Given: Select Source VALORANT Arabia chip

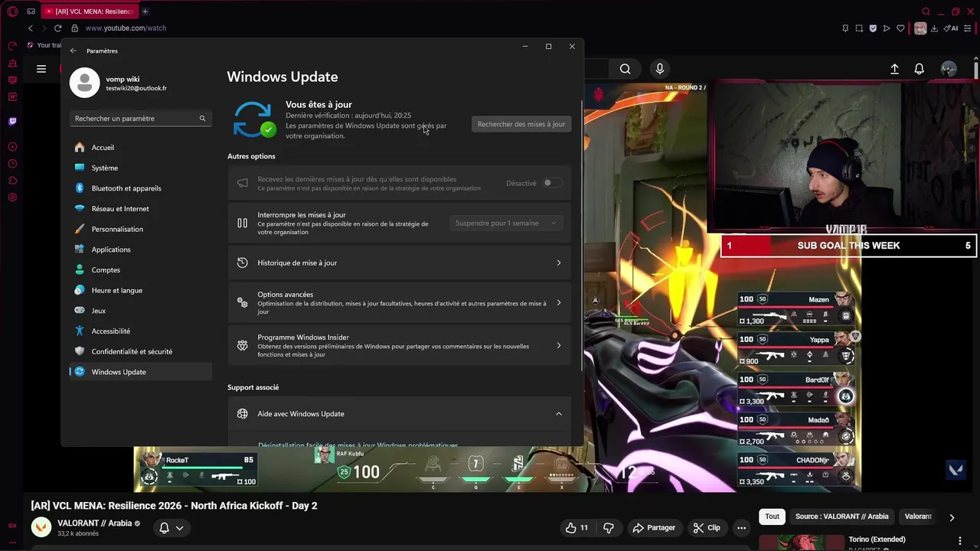Looking at the screenshot, I should [x=841, y=517].
